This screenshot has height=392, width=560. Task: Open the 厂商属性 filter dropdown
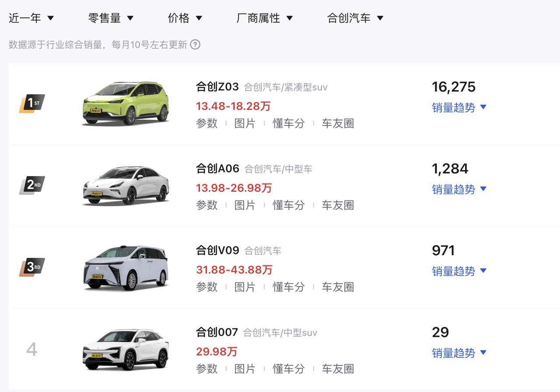coord(265,18)
